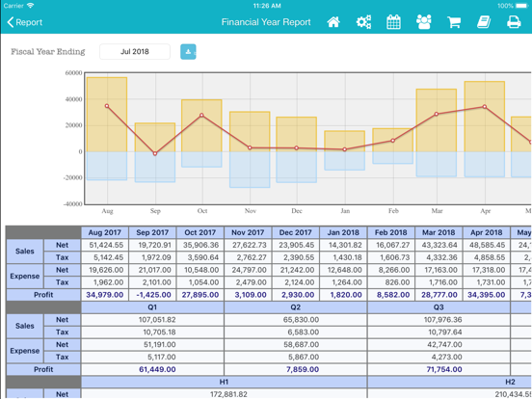Select the Mar 2018 column header
The height and width of the screenshot is (399, 532).
pyautogui.click(x=439, y=233)
